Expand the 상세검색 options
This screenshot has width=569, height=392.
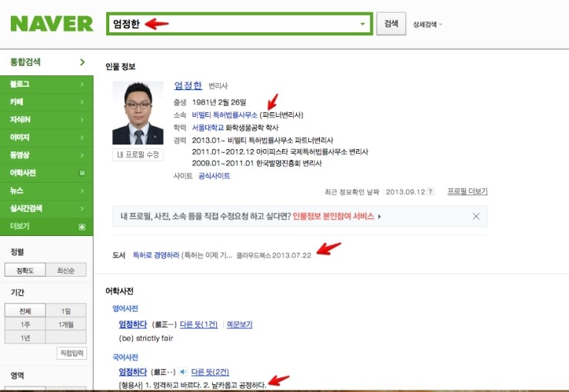[428, 25]
